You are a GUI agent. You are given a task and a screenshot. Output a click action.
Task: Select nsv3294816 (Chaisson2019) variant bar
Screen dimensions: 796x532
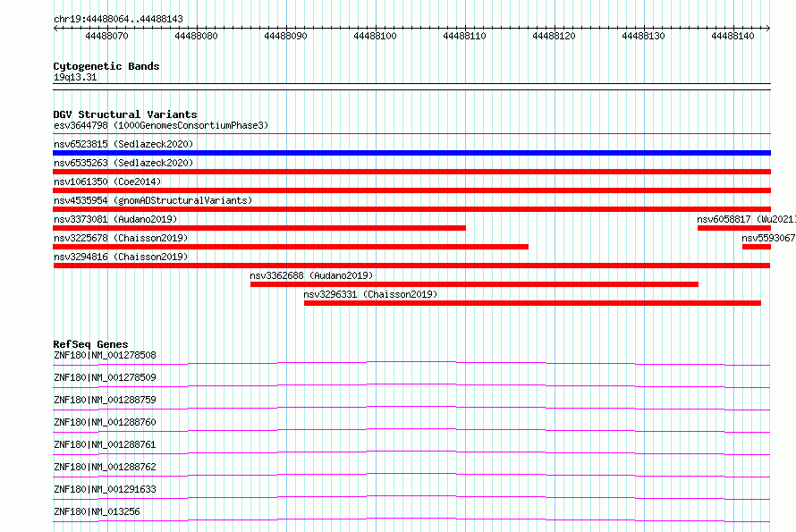[x=411, y=266]
